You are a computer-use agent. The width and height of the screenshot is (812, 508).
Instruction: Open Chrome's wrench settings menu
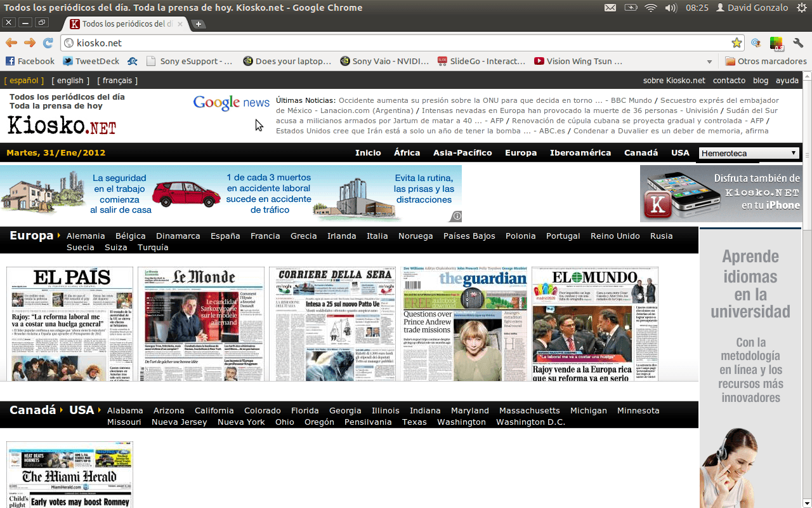tap(798, 43)
